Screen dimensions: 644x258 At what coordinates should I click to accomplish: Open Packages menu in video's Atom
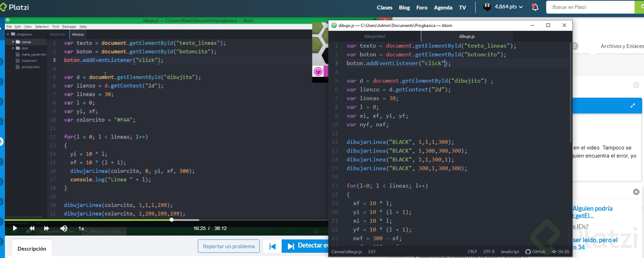pos(69,27)
